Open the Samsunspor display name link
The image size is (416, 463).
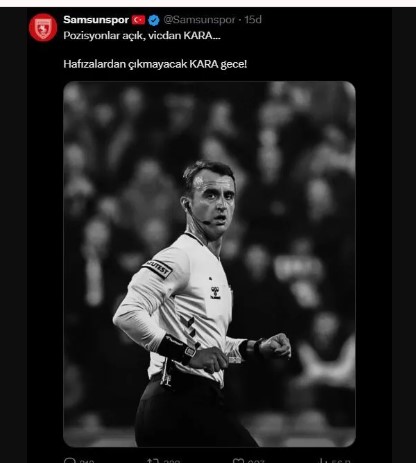[x=96, y=20]
